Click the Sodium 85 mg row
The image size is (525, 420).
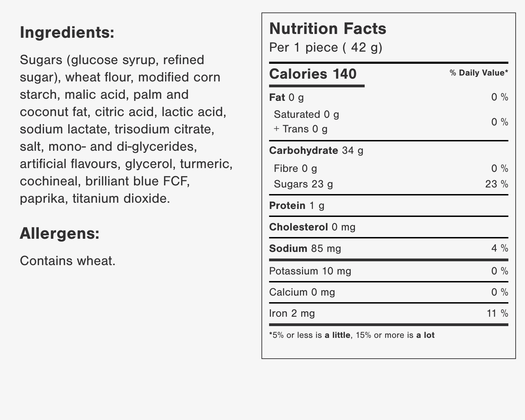(389, 248)
